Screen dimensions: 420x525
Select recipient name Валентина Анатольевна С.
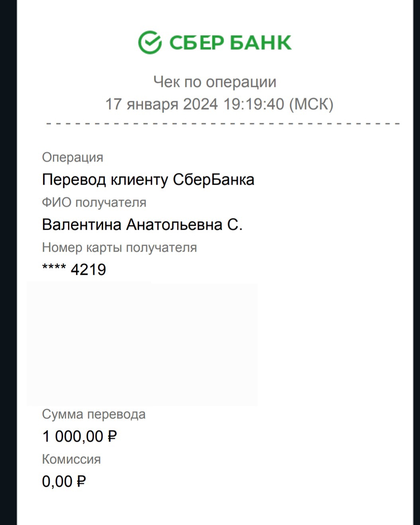click(x=142, y=225)
